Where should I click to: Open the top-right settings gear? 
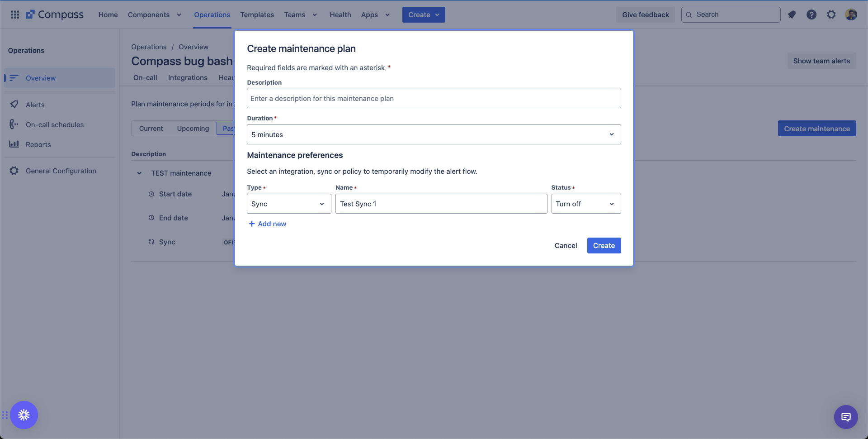831,14
